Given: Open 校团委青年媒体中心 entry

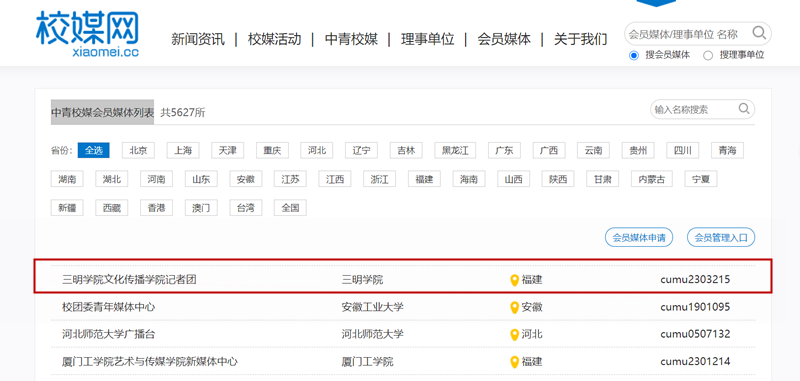Looking at the screenshot, I should (x=108, y=308).
